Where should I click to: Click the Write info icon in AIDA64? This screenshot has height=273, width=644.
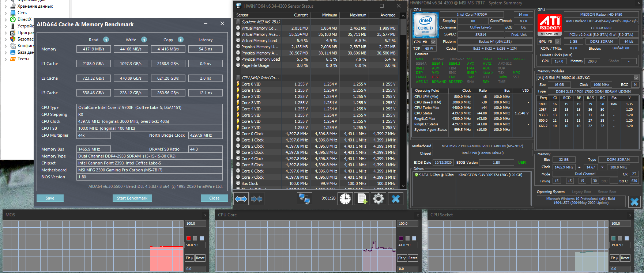[144, 39]
